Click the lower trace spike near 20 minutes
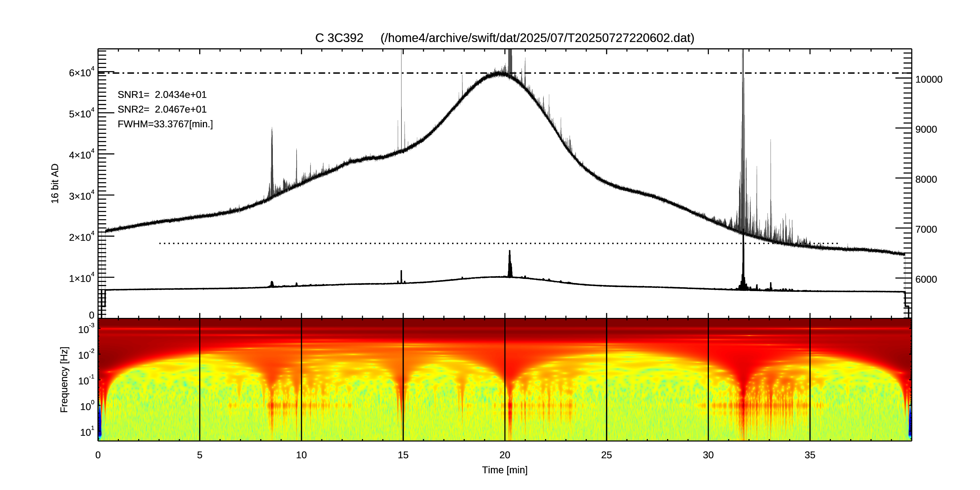The width and height of the screenshot is (980, 490). pos(510,263)
